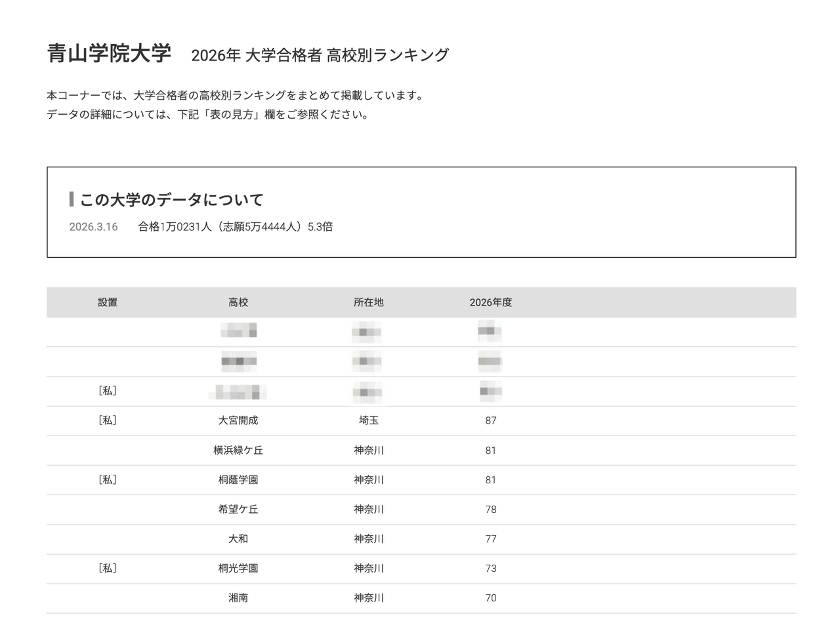840x625 pixels.
Task: Open the 湘南 school entry
Action: tap(238, 597)
